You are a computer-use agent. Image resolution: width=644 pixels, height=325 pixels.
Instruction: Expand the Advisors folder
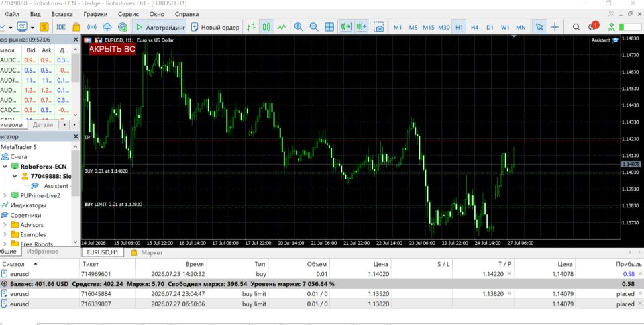(5, 225)
